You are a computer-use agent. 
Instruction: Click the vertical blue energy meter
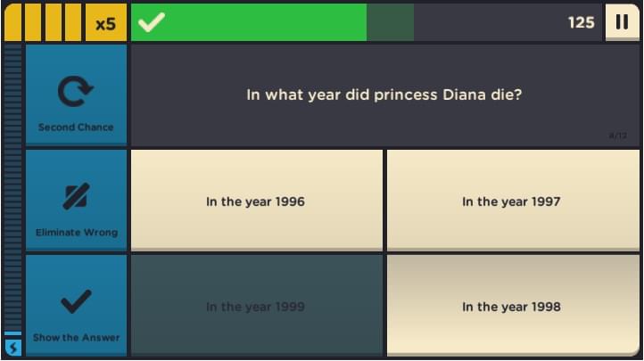(13, 190)
